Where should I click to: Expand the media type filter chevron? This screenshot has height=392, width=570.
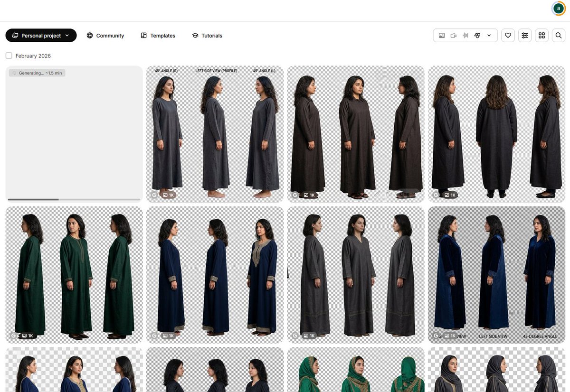click(489, 35)
